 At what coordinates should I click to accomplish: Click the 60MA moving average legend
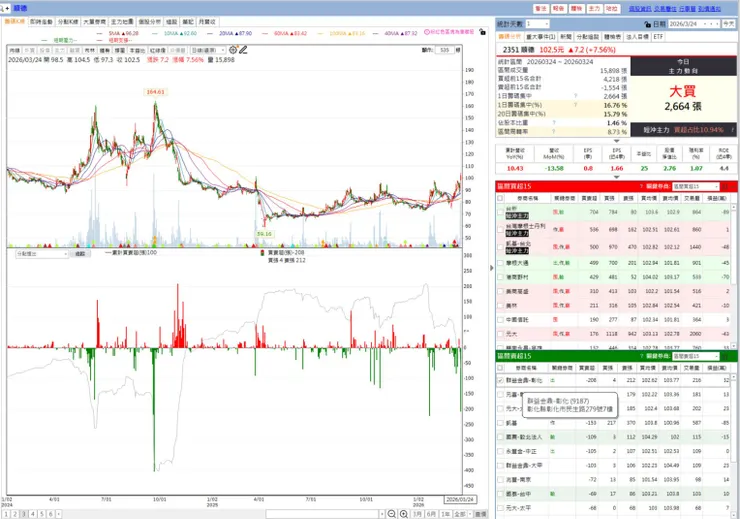coord(290,33)
